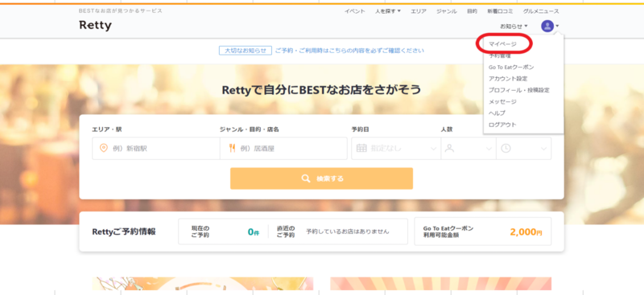Click the Go To Eatクーポン利用可能金額 label
The image size is (644, 295).
click(x=448, y=231)
